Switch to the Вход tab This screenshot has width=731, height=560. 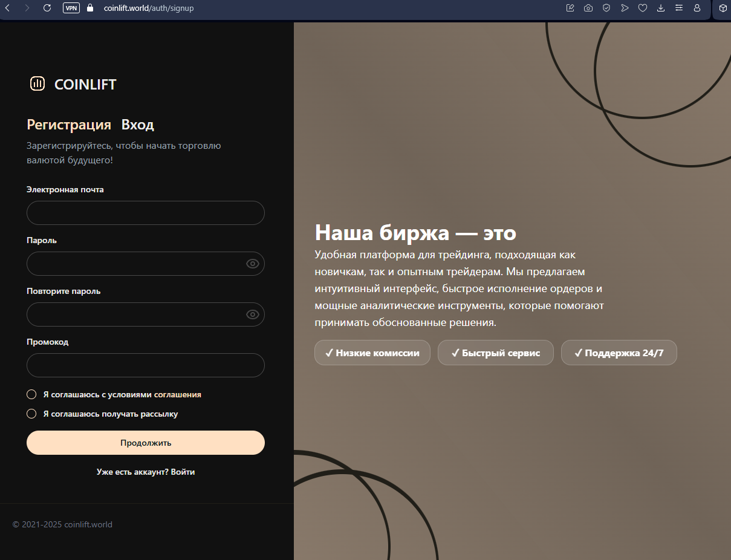137,125
